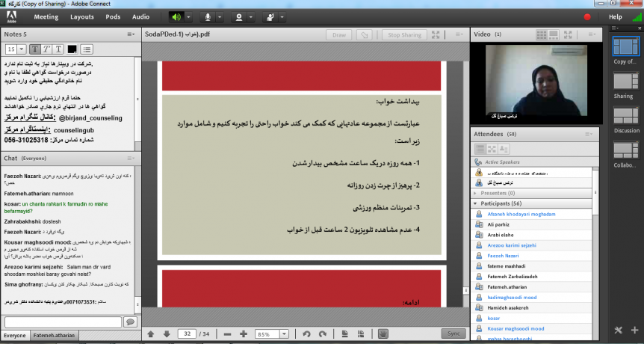Toggle the bulleted list in Notes toolbar
This screenshot has height=344, width=644.
point(87,49)
